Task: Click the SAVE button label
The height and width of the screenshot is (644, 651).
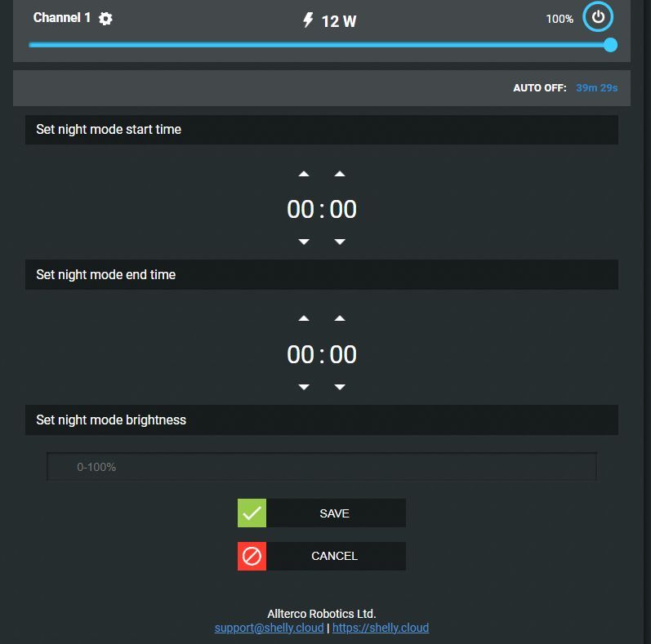Action: (x=335, y=513)
